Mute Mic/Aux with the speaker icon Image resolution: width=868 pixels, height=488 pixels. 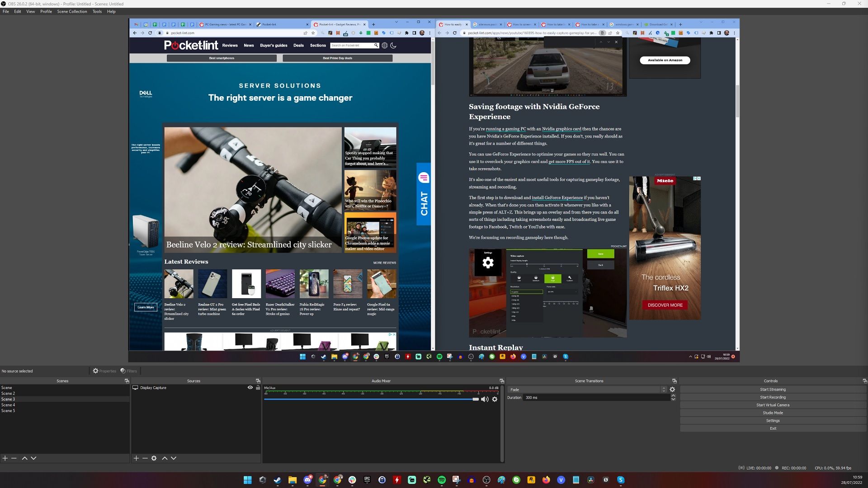[x=485, y=399]
